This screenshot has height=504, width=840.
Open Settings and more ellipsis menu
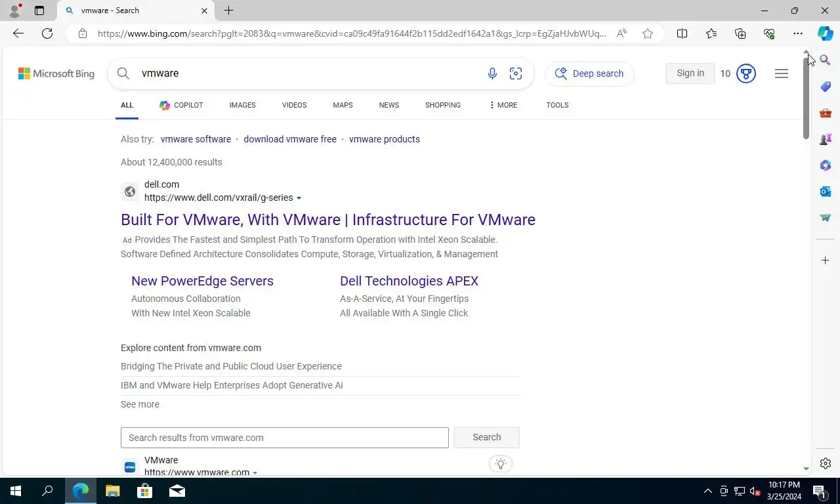pos(798,33)
